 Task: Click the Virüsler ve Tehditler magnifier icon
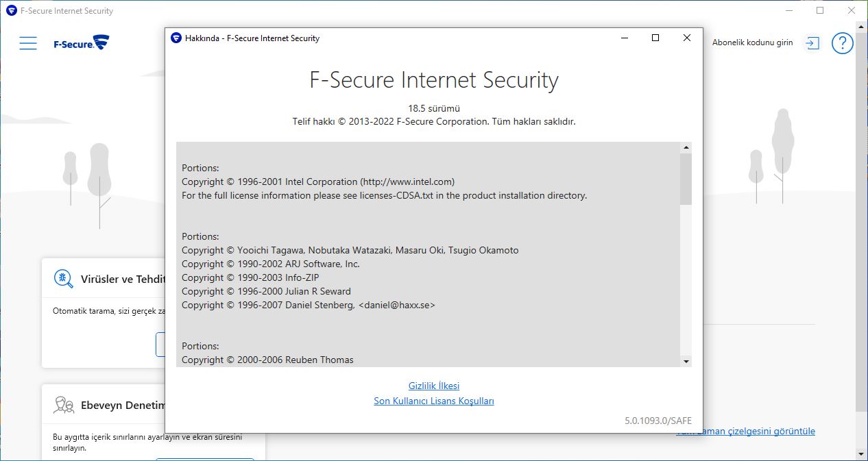[x=64, y=279]
